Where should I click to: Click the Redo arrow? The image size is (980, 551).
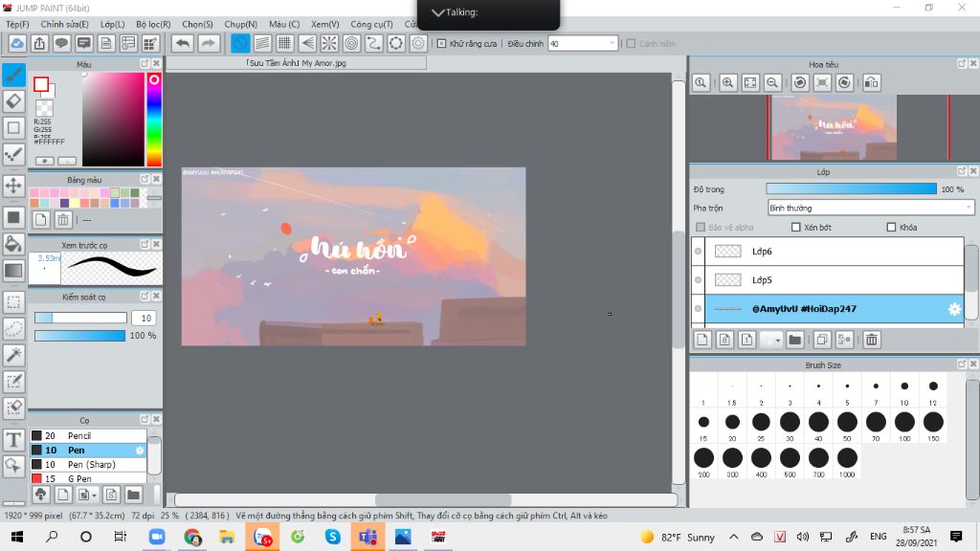[x=209, y=43]
